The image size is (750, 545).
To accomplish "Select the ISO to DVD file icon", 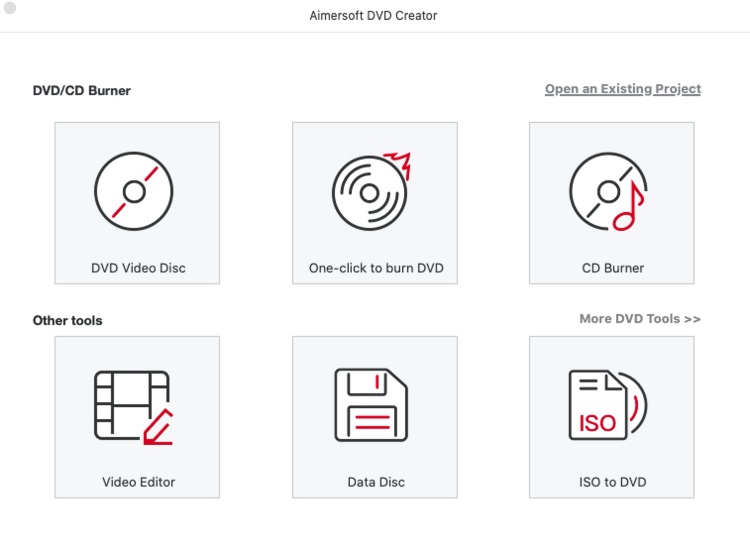I will point(608,405).
